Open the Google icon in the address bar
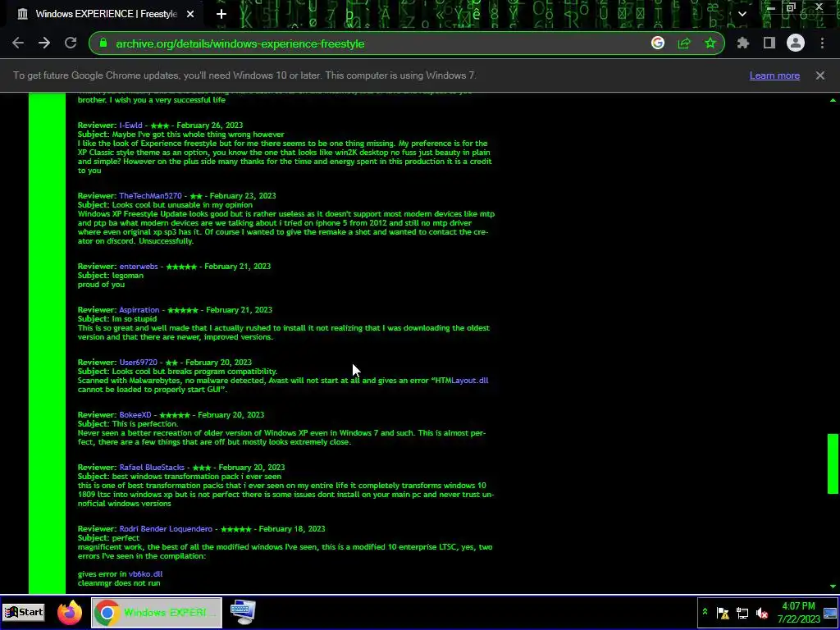The width and height of the screenshot is (840, 630). 658,43
